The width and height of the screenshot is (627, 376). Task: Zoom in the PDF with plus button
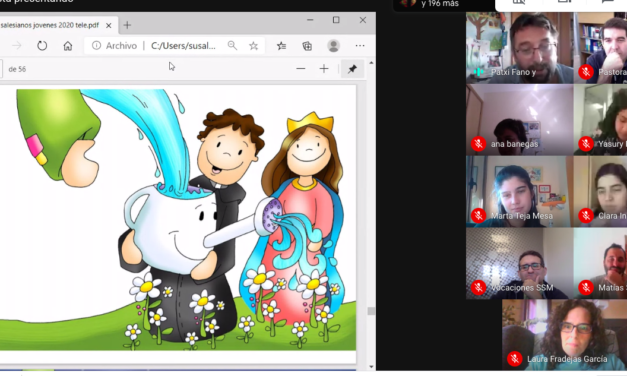coord(324,69)
